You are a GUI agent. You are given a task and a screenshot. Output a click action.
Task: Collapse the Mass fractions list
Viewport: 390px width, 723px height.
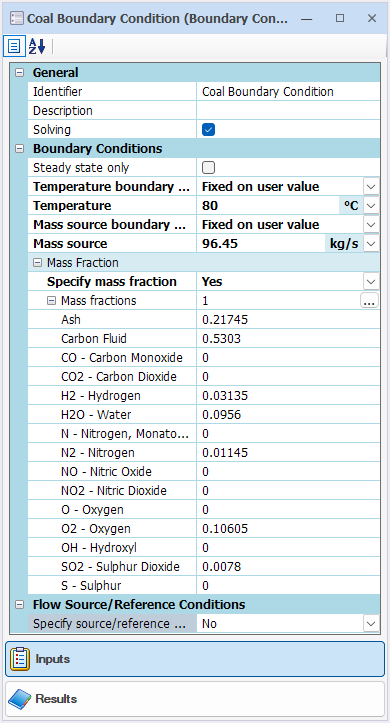click(x=51, y=301)
